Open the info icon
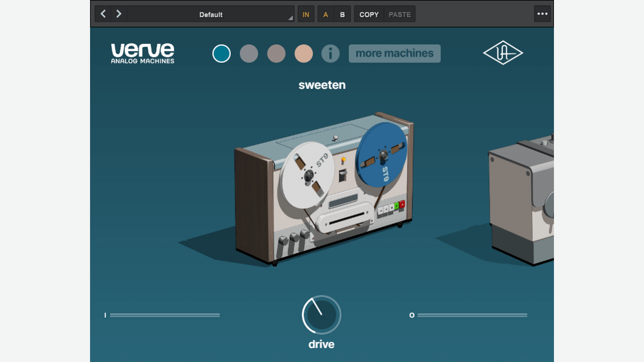The width and height of the screenshot is (644, 362). (331, 53)
